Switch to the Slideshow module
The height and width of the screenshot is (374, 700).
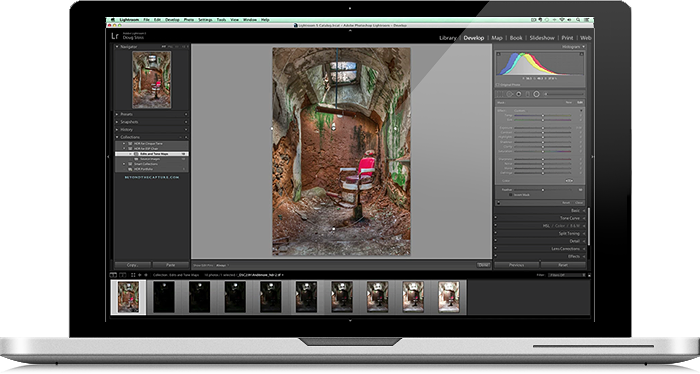[x=542, y=38]
